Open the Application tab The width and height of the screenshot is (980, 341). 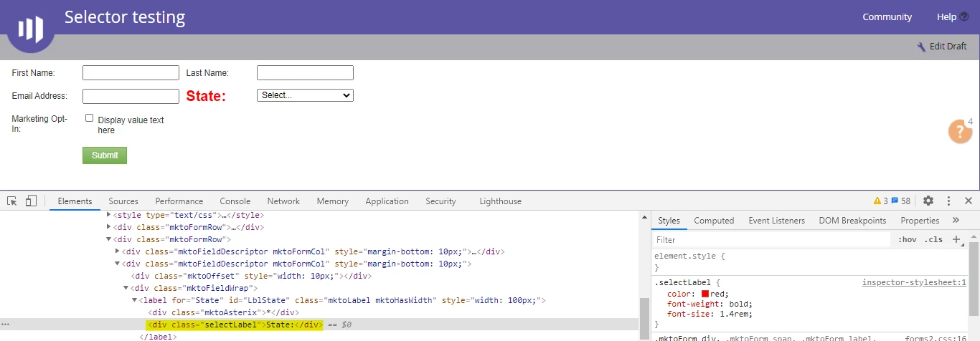[387, 201]
